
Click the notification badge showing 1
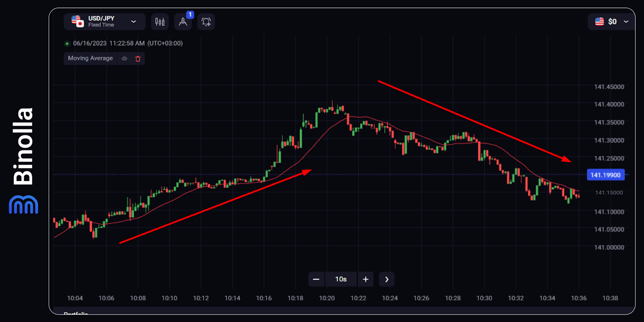[x=190, y=14]
